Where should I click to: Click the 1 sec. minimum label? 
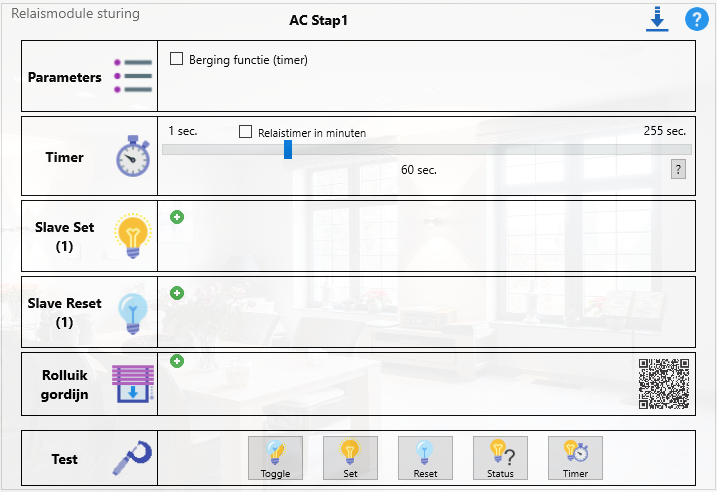point(183,131)
